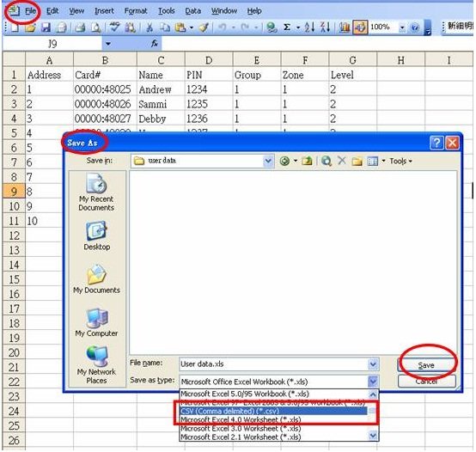
Task: Open My Recent Documents in places bar
Action: 96,192
